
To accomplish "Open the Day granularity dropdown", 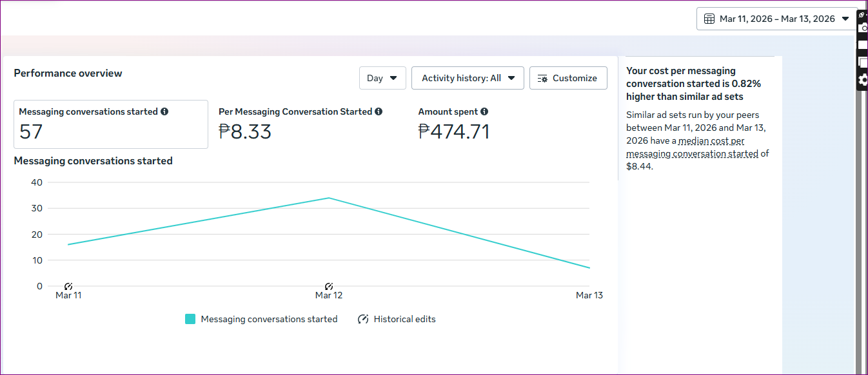I will 382,78.
